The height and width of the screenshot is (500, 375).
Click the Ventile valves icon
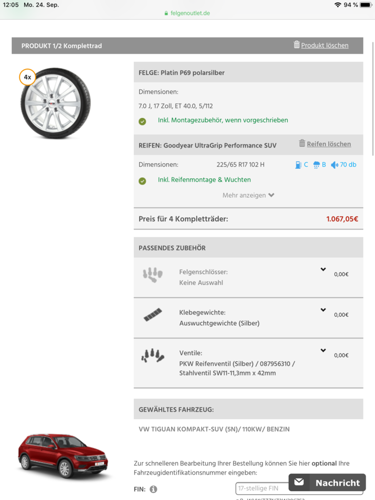153,356
